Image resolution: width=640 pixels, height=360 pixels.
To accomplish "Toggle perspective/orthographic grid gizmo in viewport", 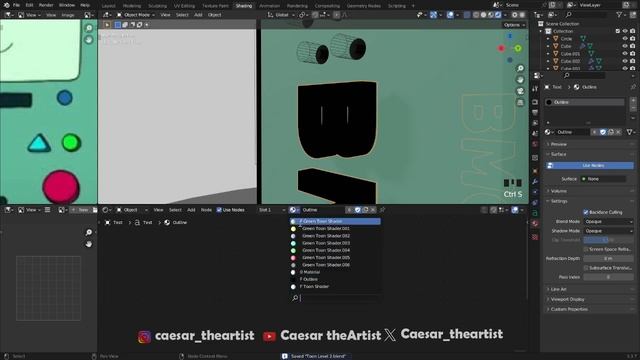I will [x=520, y=102].
